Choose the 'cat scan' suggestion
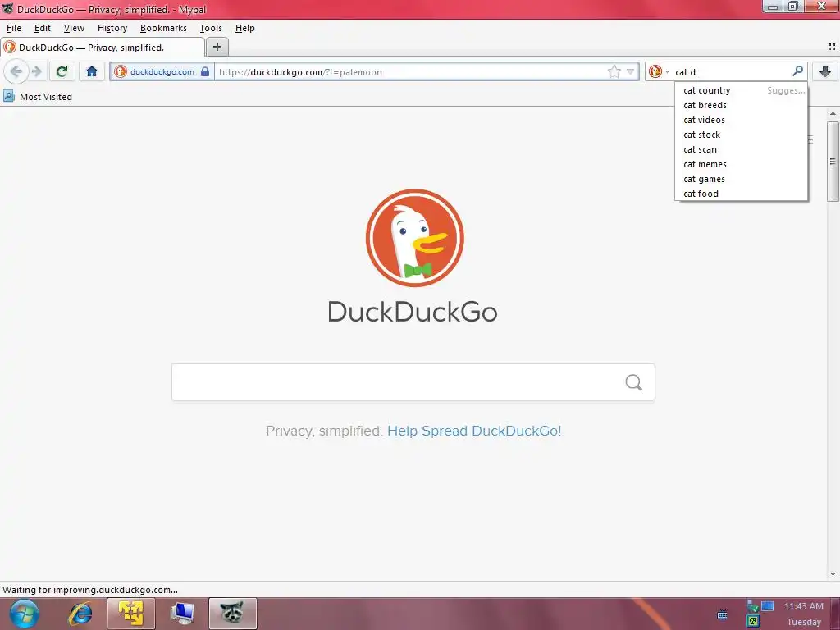Screen dimensions: 840x630 coord(741,149)
